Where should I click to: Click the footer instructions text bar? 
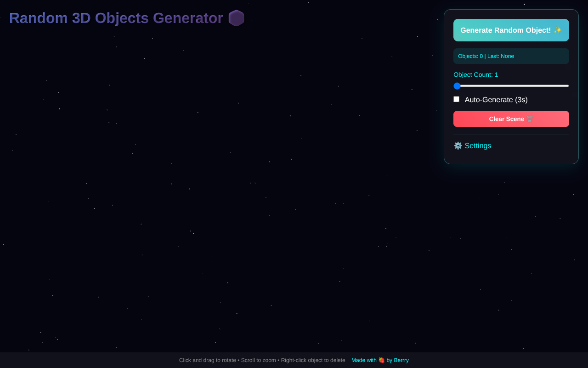pyautogui.click(x=261, y=360)
